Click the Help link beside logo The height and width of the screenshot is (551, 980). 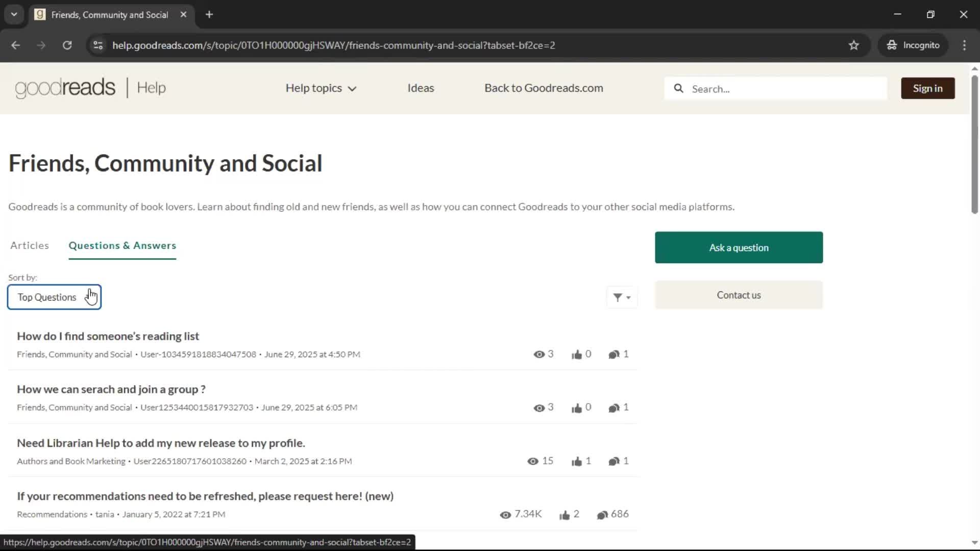(x=152, y=88)
